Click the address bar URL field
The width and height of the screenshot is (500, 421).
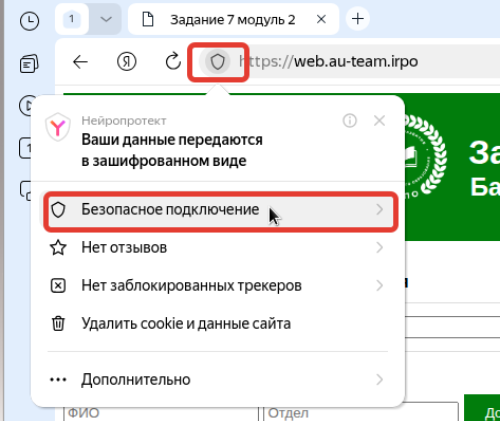(367, 62)
